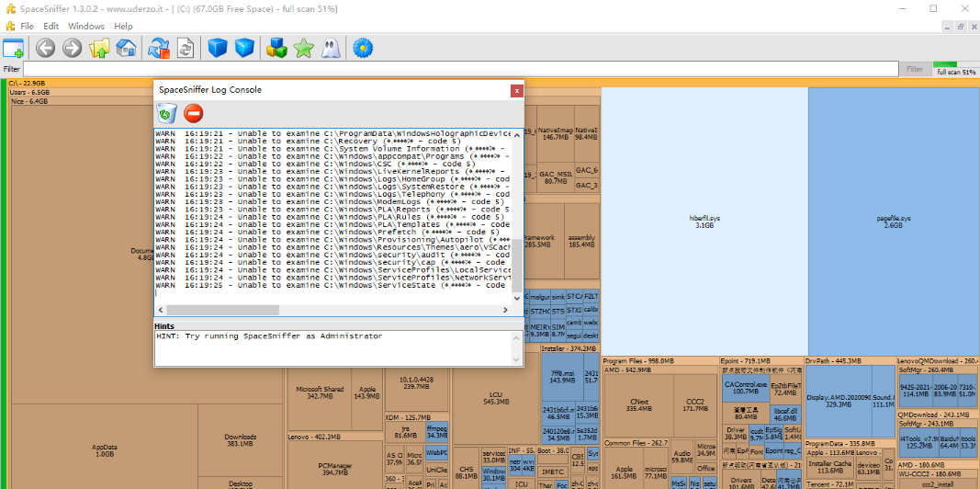The image size is (980, 489).
Task: Click the log scroll down arrow
Action: (516, 299)
